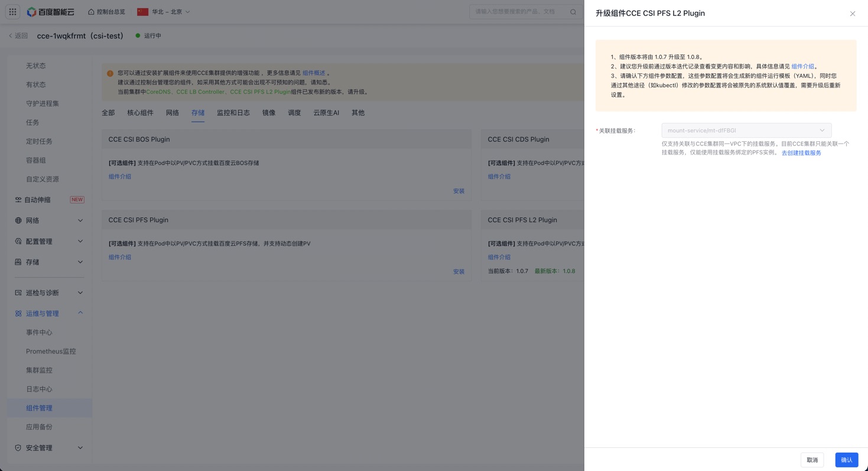
Task: Switch to the 云原生AI tab
Action: point(326,113)
